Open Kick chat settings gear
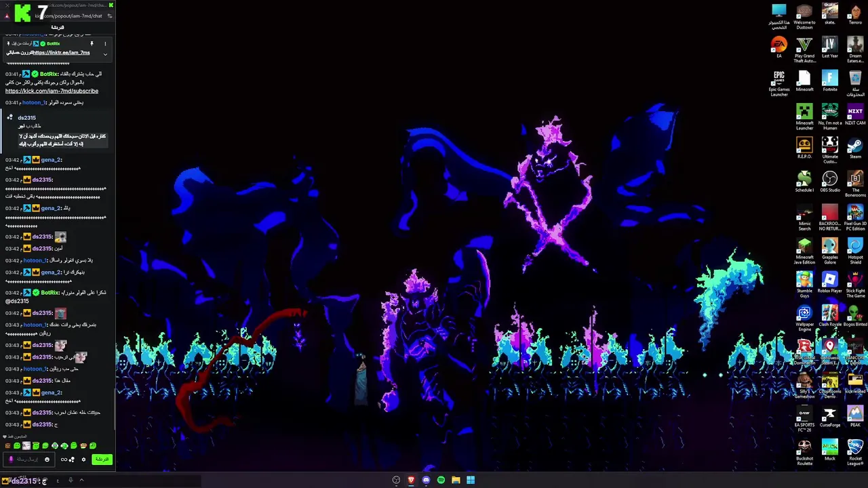This screenshot has width=868, height=488. (x=83, y=460)
